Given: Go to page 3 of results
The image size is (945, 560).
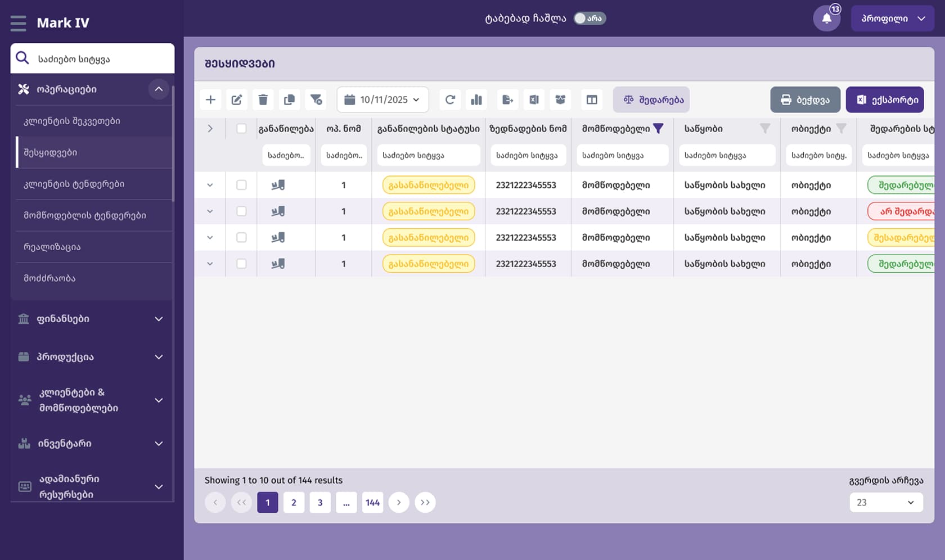Looking at the screenshot, I should (x=320, y=502).
